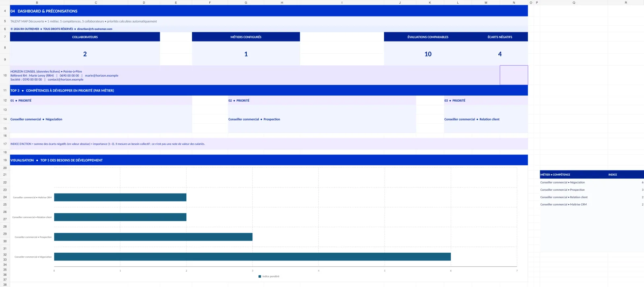The height and width of the screenshot is (287, 644).
Task: Click the chart axis label 'Conseiller commercial • Négociation'
Action: tap(33, 257)
